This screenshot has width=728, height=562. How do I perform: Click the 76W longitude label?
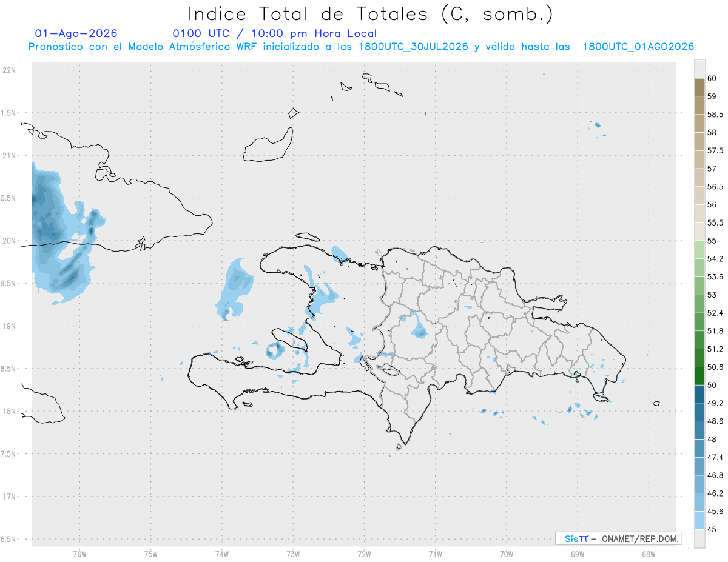[79, 554]
